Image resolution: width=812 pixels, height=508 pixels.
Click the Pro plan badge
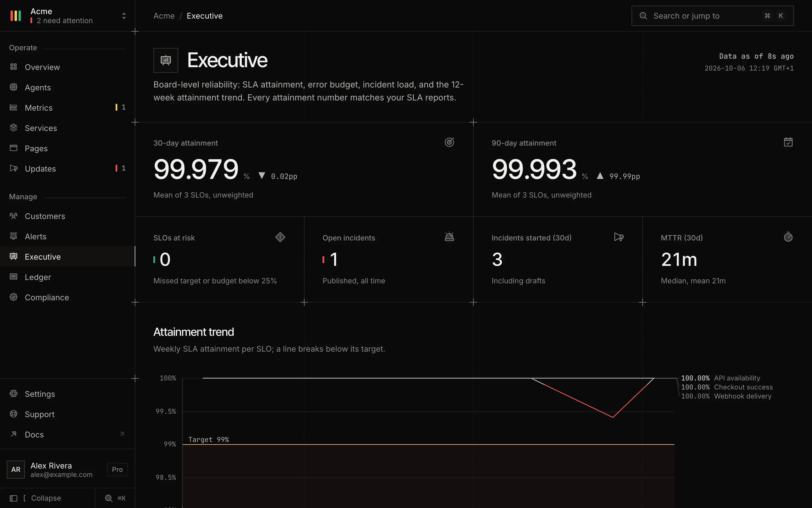(x=118, y=469)
